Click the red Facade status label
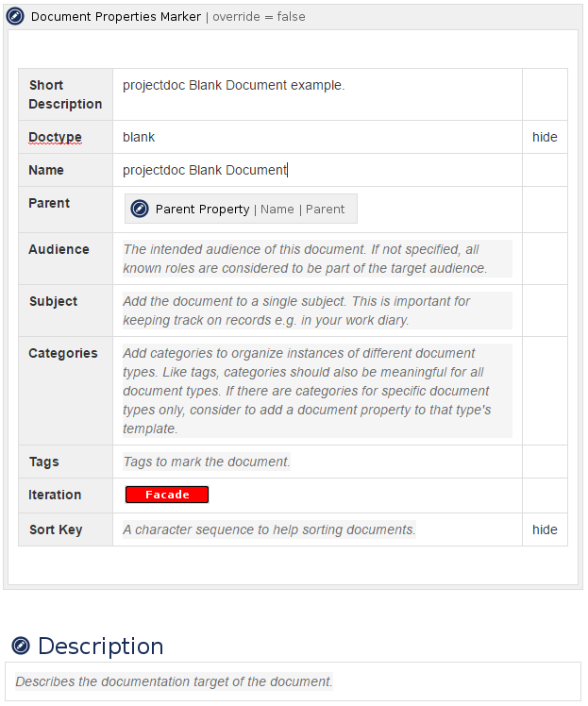The height and width of the screenshot is (706, 588). click(167, 495)
